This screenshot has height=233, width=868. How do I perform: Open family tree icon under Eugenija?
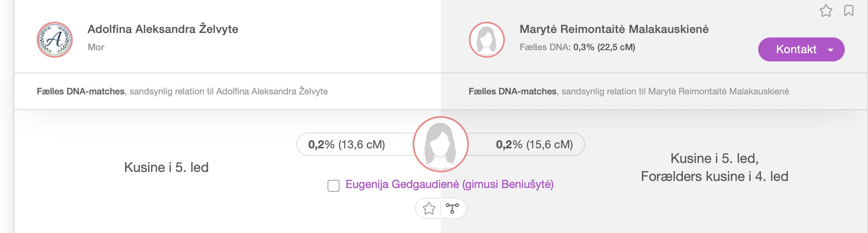coord(452,208)
